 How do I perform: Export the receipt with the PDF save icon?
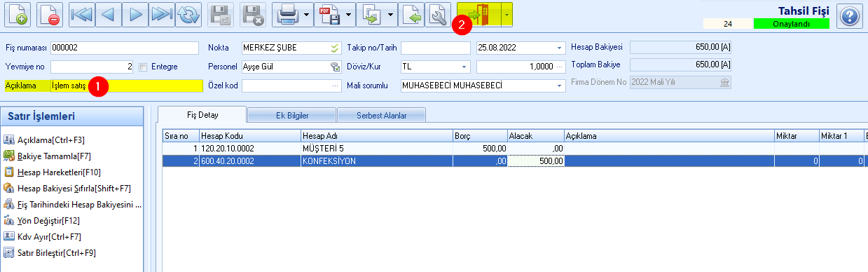[x=329, y=15]
